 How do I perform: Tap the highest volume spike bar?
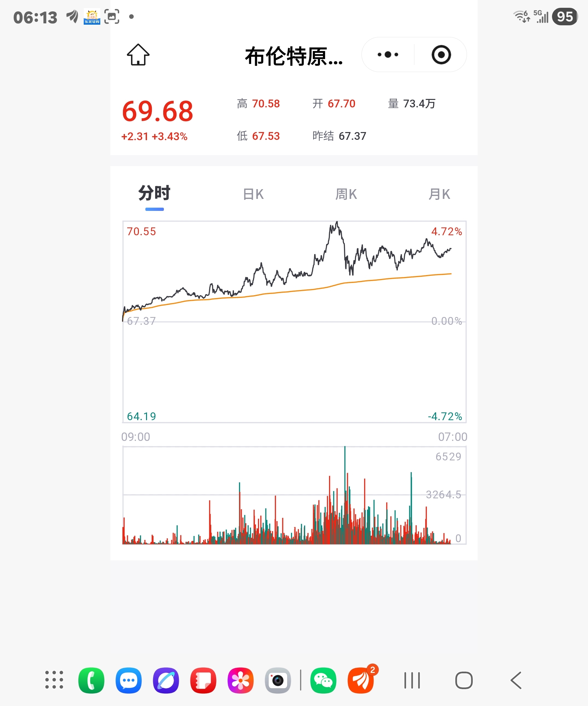pyautogui.click(x=345, y=494)
